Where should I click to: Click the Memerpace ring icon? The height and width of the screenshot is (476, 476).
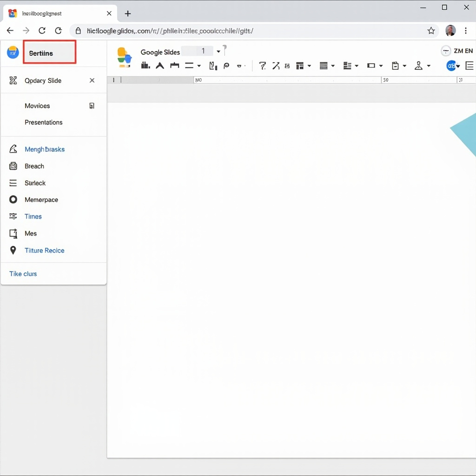[13, 199]
